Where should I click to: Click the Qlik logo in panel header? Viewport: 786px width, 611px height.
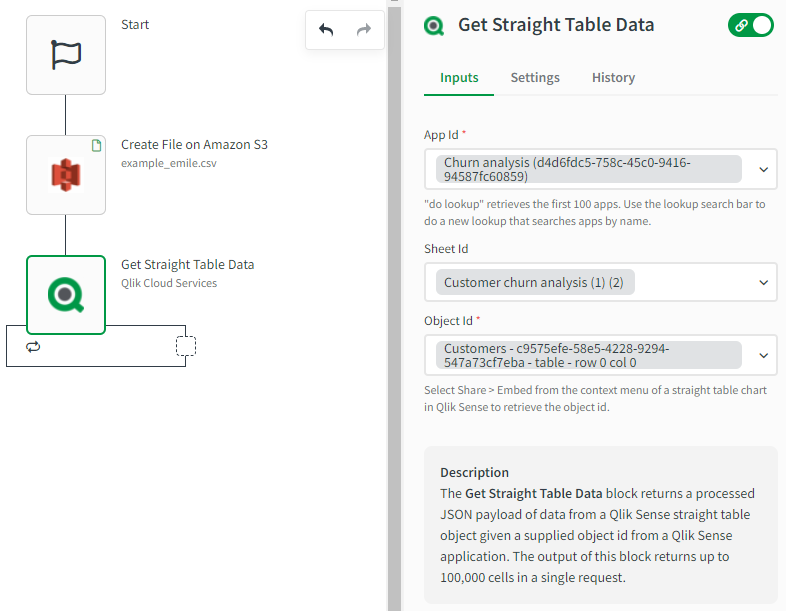(x=434, y=26)
